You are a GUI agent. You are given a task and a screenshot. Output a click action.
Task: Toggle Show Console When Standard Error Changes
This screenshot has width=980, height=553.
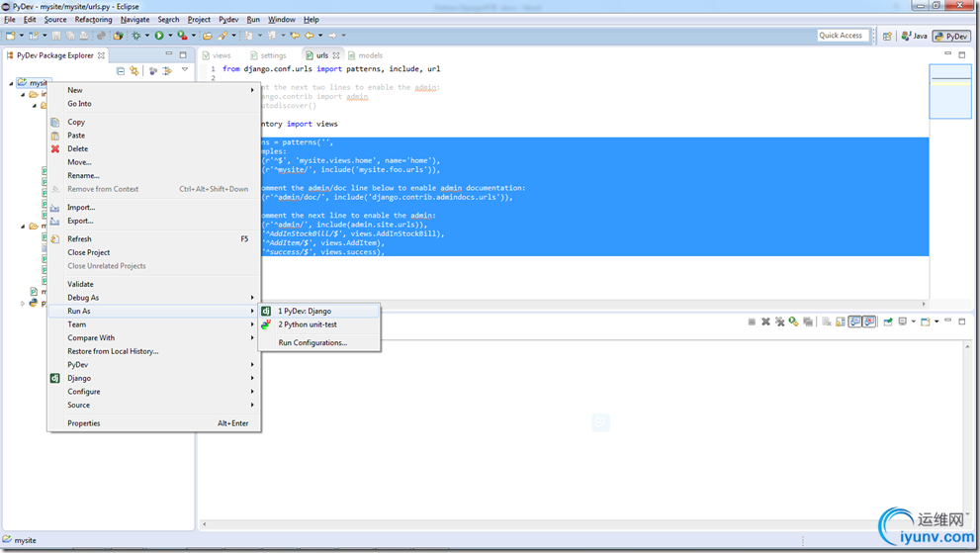pos(869,322)
